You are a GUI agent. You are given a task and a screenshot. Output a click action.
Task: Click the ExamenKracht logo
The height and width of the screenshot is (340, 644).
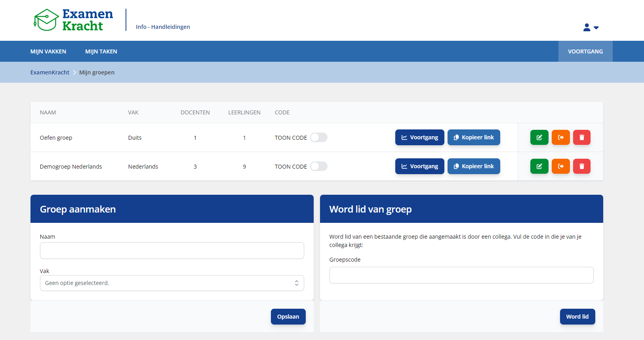pyautogui.click(x=74, y=20)
